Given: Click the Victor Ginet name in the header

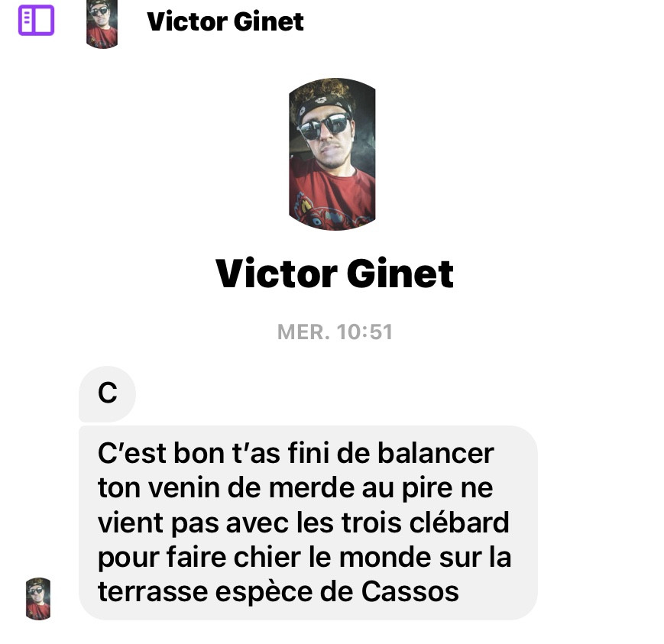Looking at the screenshot, I should click(x=225, y=21).
